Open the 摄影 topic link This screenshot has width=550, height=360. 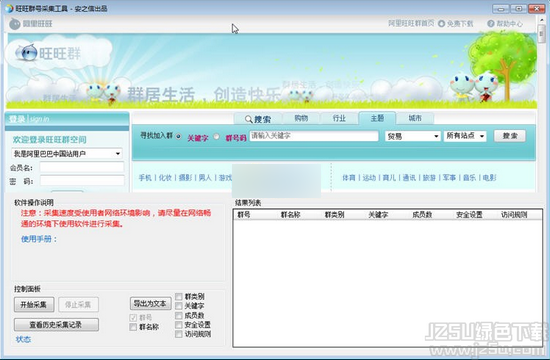185,178
